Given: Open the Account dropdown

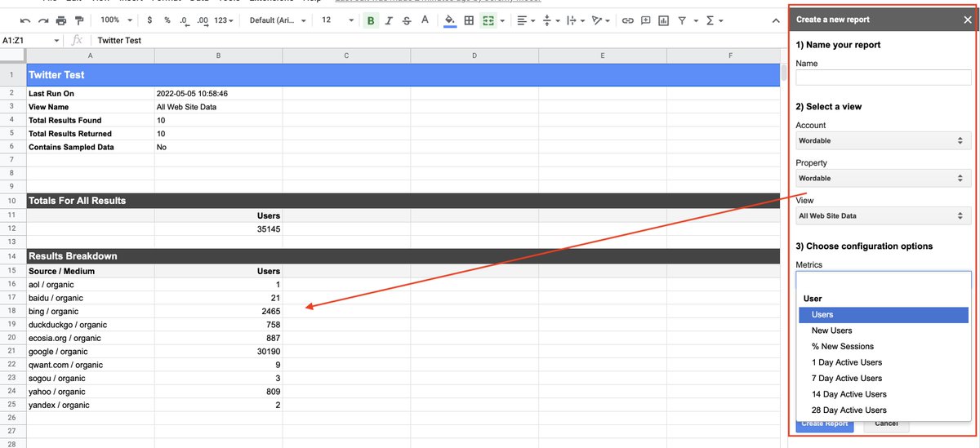Looking at the screenshot, I should (884, 140).
